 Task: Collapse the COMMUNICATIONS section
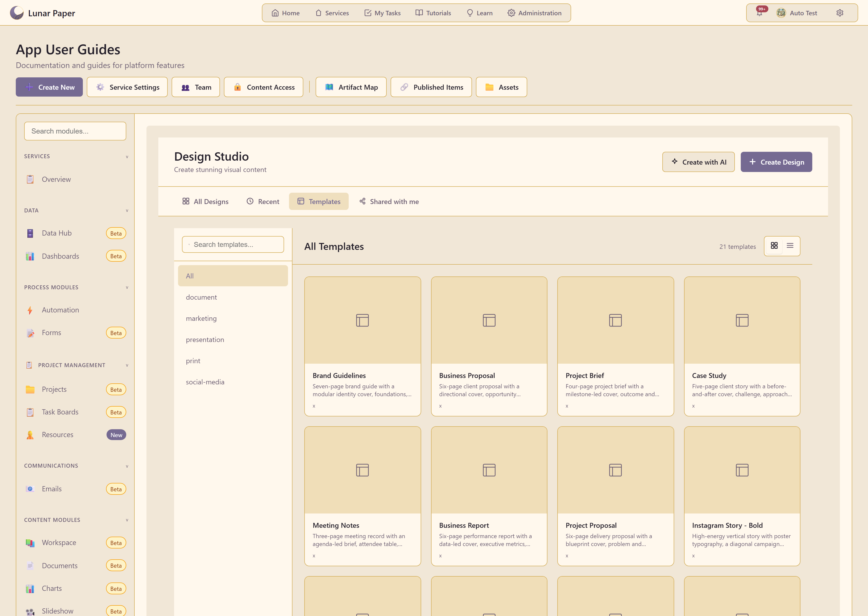pyautogui.click(x=127, y=466)
